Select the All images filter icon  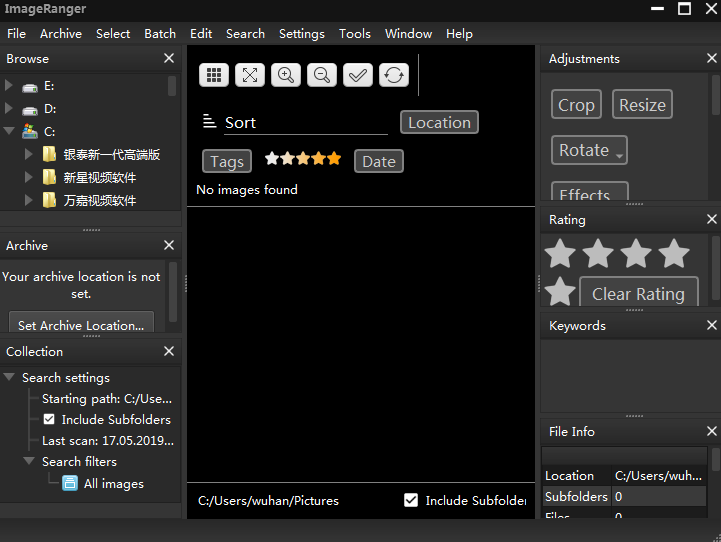[x=70, y=484]
